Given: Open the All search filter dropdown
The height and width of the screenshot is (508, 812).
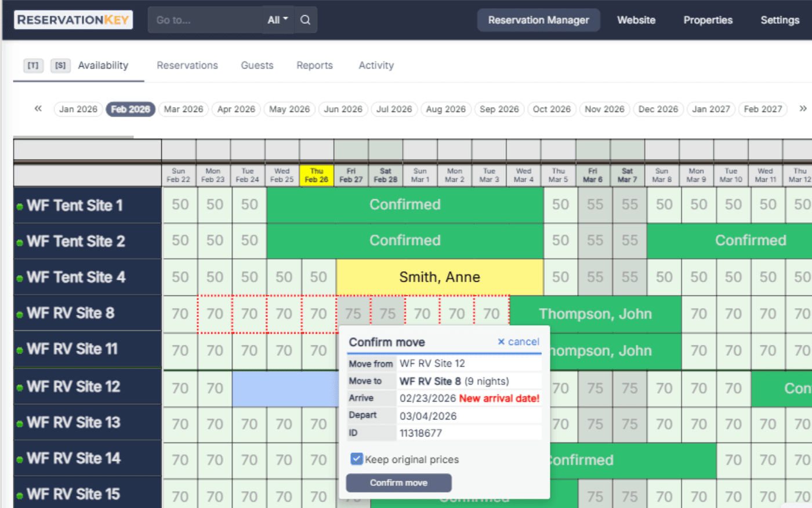Looking at the screenshot, I should (277, 19).
